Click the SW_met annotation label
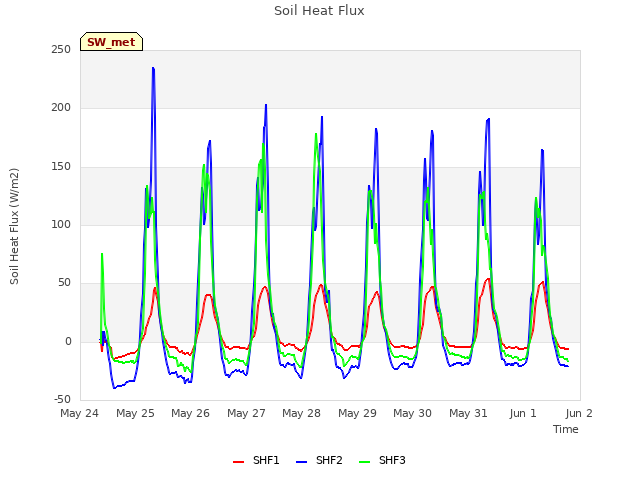 (111, 42)
